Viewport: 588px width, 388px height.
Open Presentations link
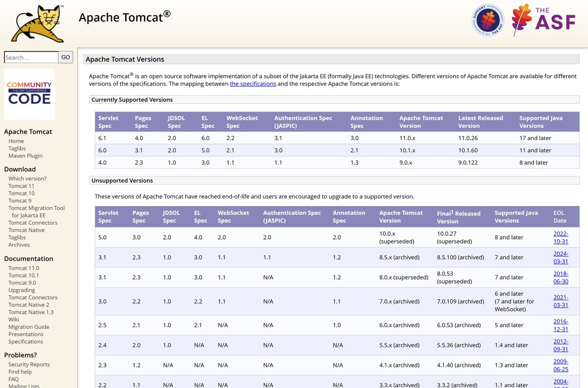click(x=26, y=334)
